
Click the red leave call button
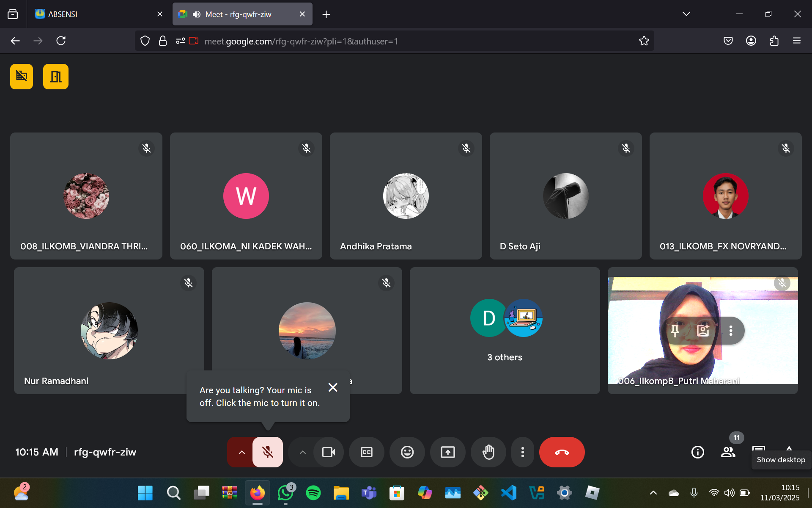coord(562,452)
